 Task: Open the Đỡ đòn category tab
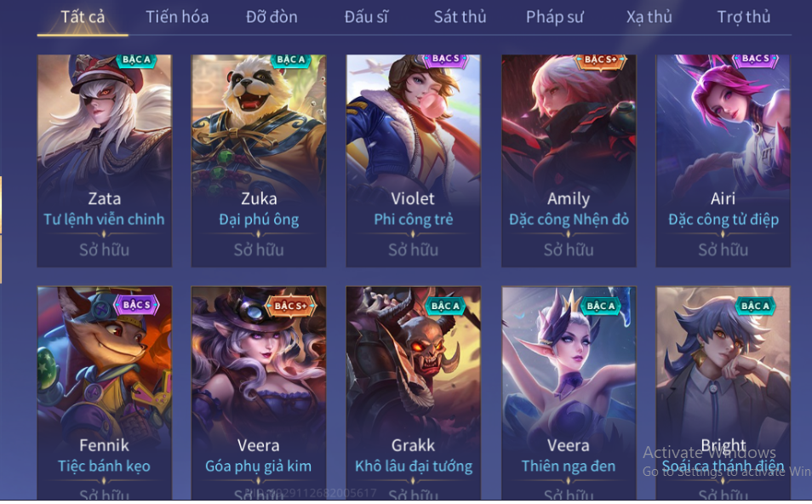point(272,17)
